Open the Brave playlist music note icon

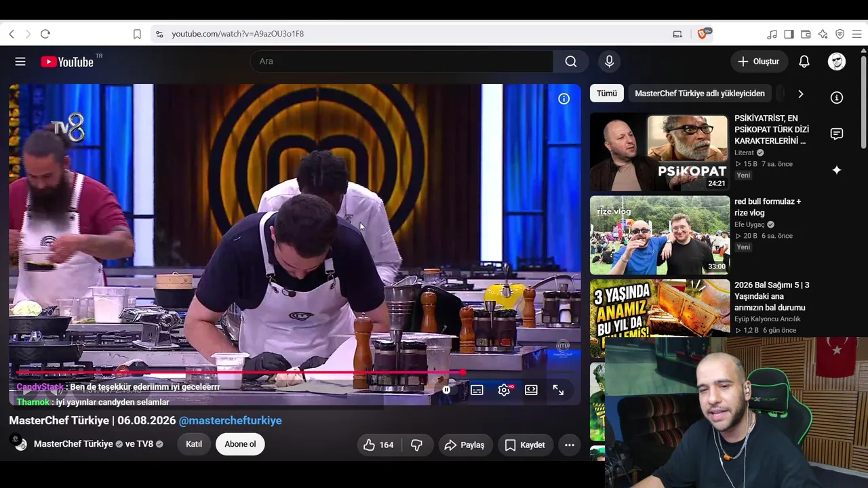point(772,34)
